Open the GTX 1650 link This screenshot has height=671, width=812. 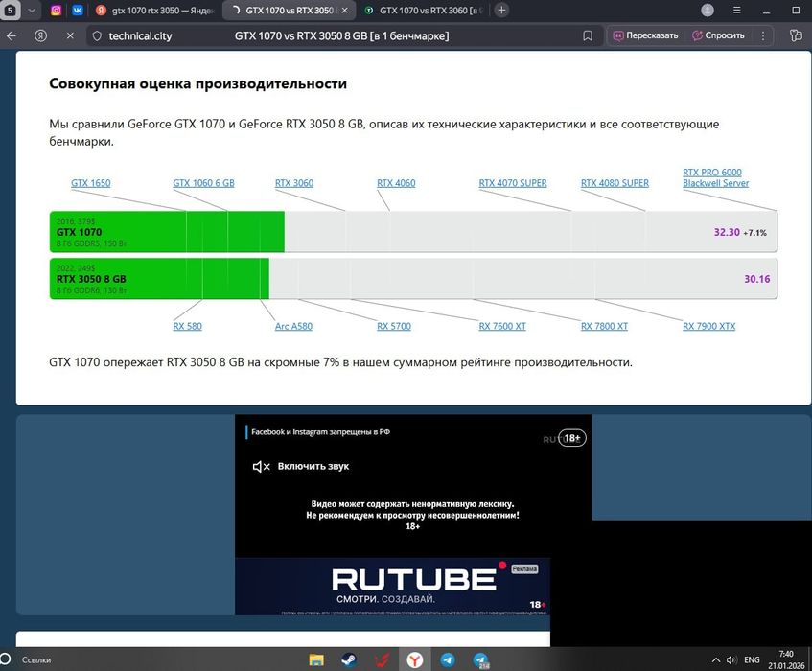coord(91,183)
